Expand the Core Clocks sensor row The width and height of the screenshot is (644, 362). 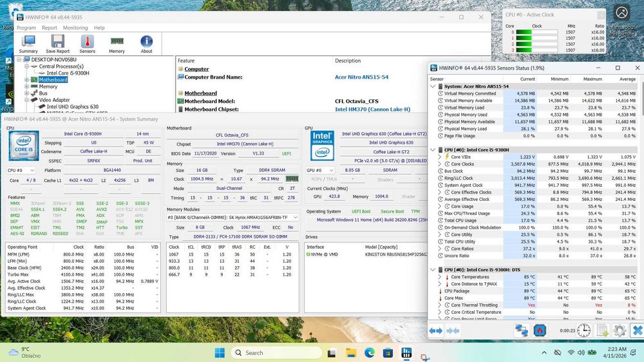point(439,164)
